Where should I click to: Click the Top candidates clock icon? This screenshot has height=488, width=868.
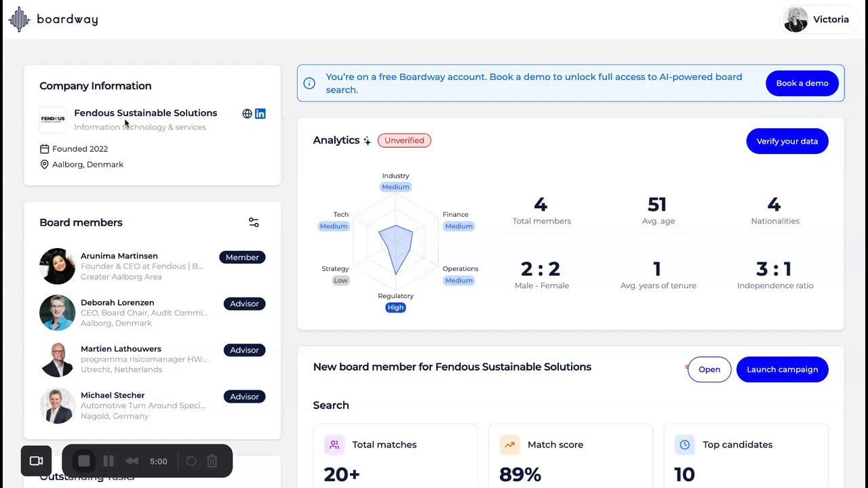coord(684,445)
